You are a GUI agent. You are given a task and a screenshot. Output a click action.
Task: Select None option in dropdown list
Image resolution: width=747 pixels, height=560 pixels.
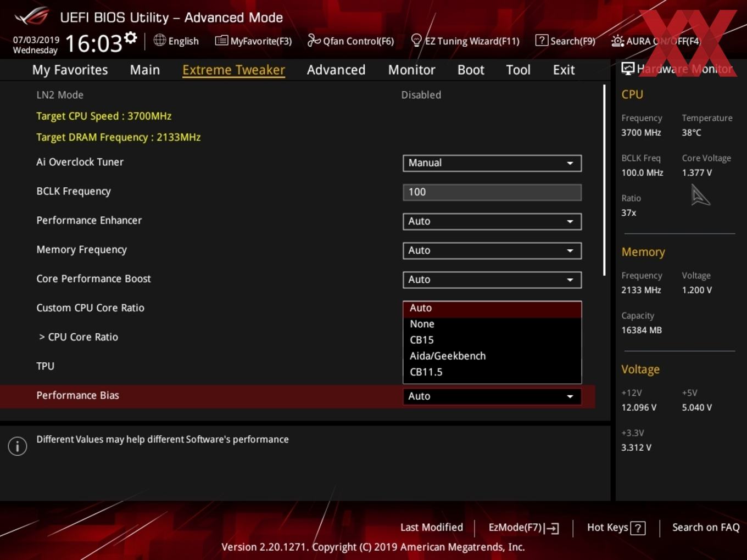(492, 324)
